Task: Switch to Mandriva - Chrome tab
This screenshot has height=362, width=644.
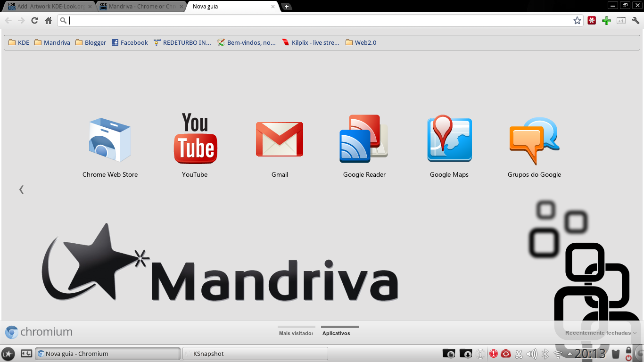Action: (x=141, y=7)
